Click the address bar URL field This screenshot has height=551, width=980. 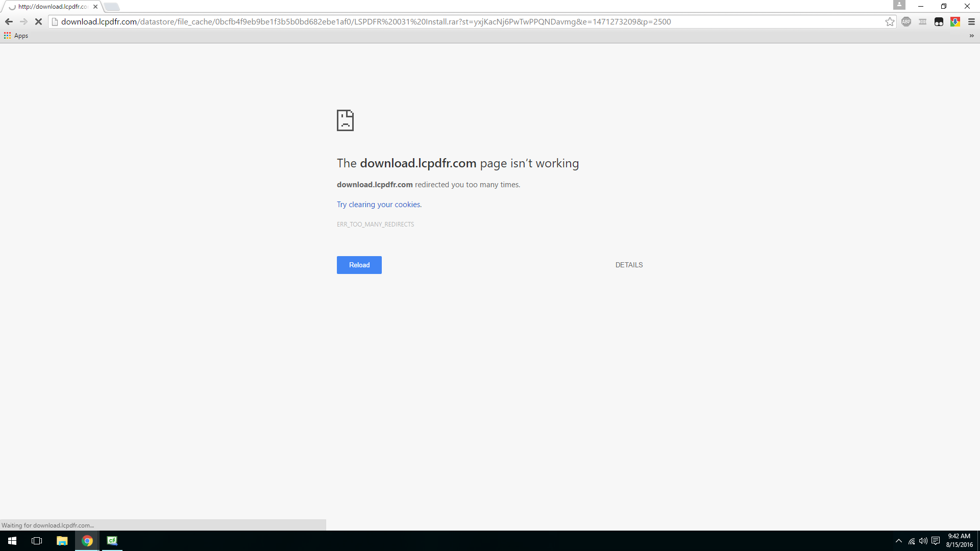point(365,21)
